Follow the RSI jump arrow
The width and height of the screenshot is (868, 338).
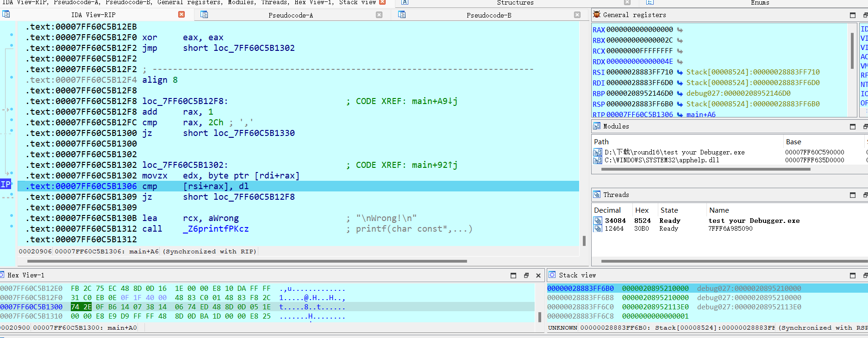click(680, 72)
